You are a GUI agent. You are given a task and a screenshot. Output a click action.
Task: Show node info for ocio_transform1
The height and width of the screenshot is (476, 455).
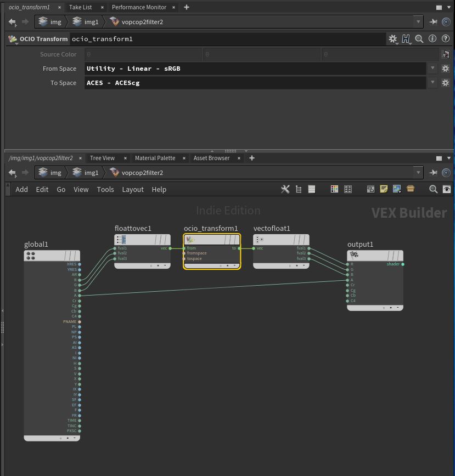pyautogui.click(x=432, y=38)
